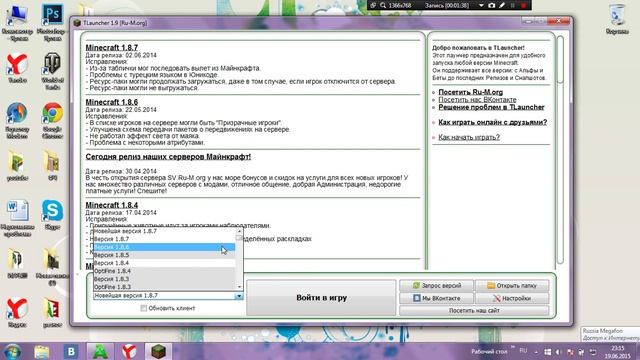This screenshot has height=360, width=640.
Task: Stop recording with the red button
Action: tap(524, 5)
